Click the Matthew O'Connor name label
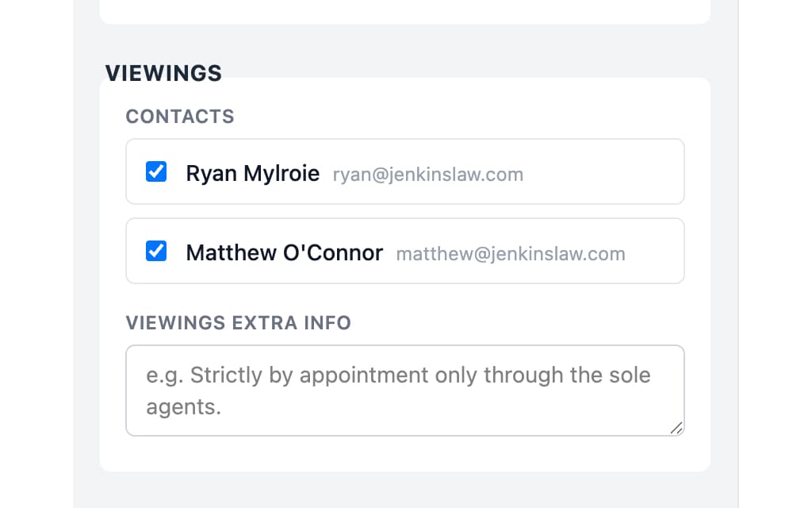 click(284, 253)
